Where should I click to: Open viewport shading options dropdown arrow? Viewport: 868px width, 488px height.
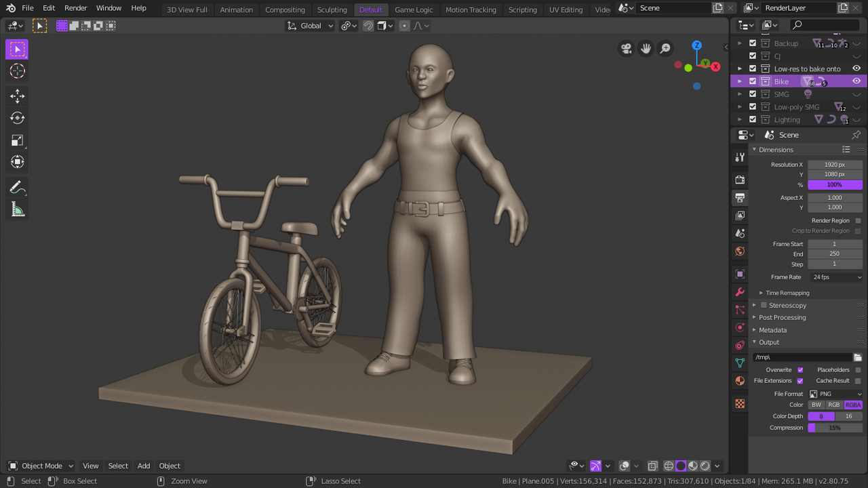point(717,466)
